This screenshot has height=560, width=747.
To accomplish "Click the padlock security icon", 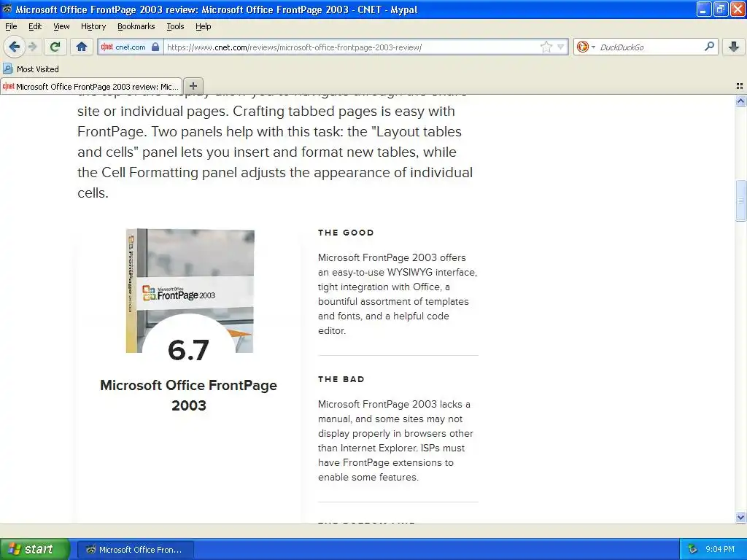I will pyautogui.click(x=155, y=47).
